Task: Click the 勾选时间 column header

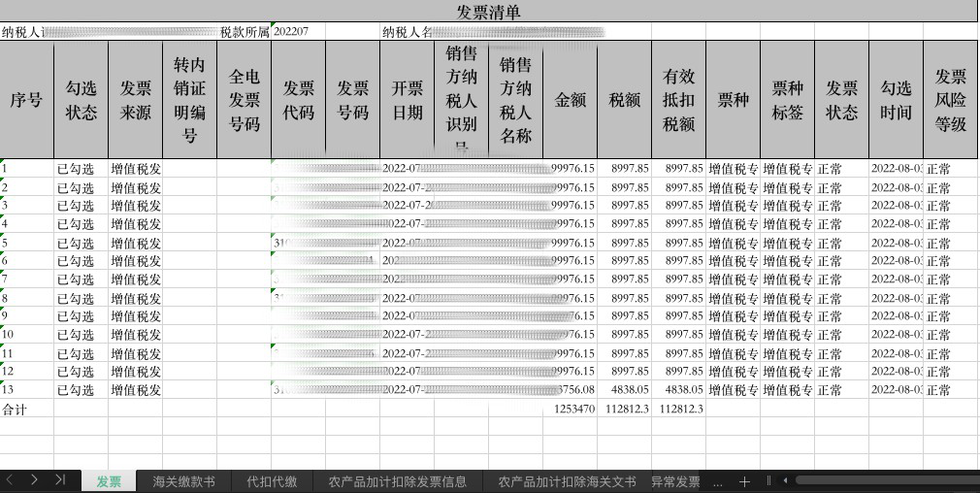Action: click(897, 100)
